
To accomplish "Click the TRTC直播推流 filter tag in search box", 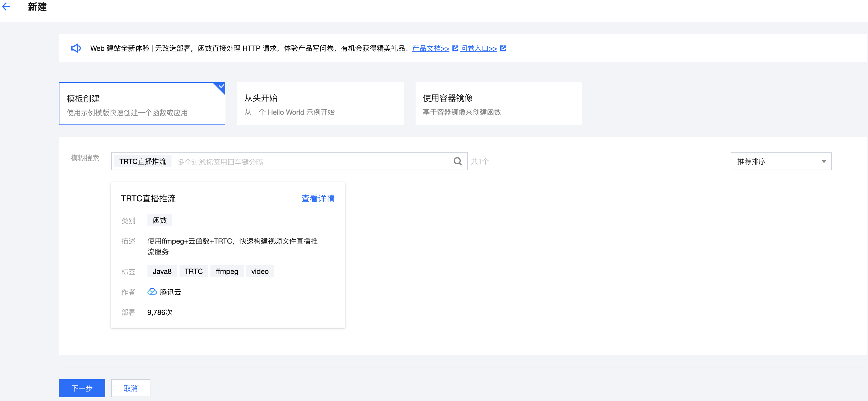I will (x=142, y=162).
